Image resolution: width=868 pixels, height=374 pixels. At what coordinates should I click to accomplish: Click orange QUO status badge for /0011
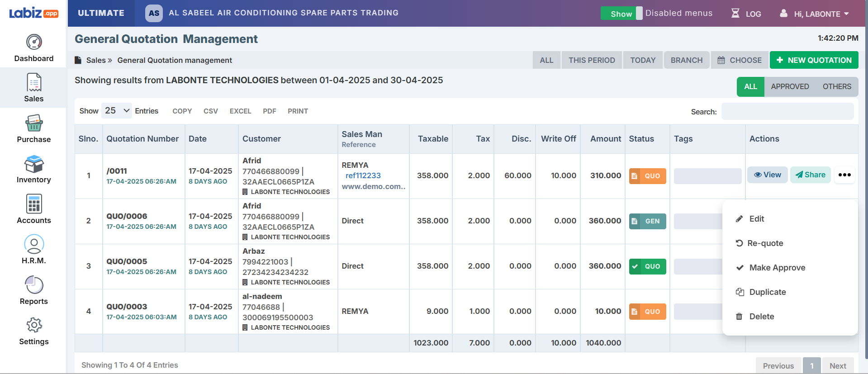click(647, 176)
